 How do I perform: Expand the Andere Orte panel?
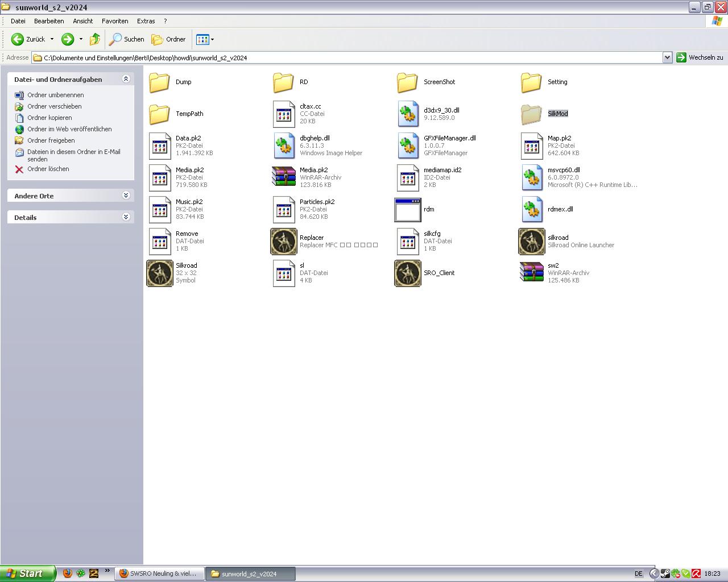click(x=126, y=196)
